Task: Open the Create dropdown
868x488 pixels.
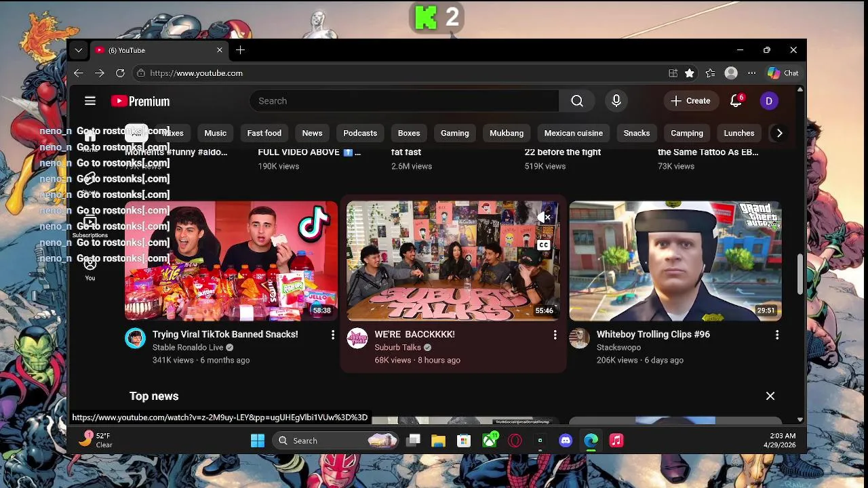Action: (691, 101)
